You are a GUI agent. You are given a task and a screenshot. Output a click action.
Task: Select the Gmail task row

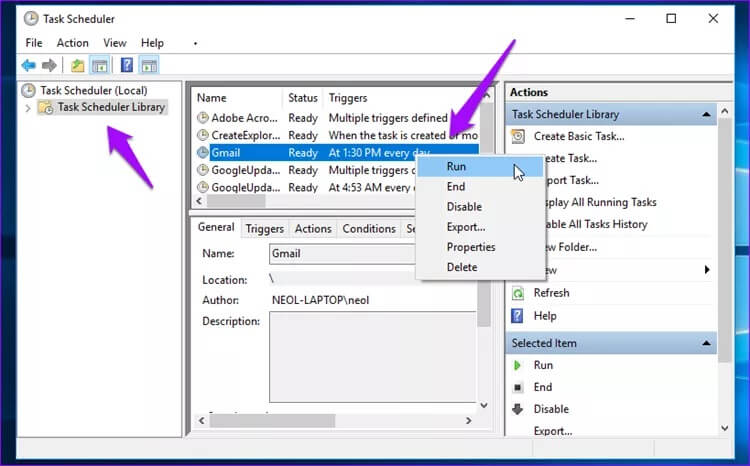click(337, 153)
